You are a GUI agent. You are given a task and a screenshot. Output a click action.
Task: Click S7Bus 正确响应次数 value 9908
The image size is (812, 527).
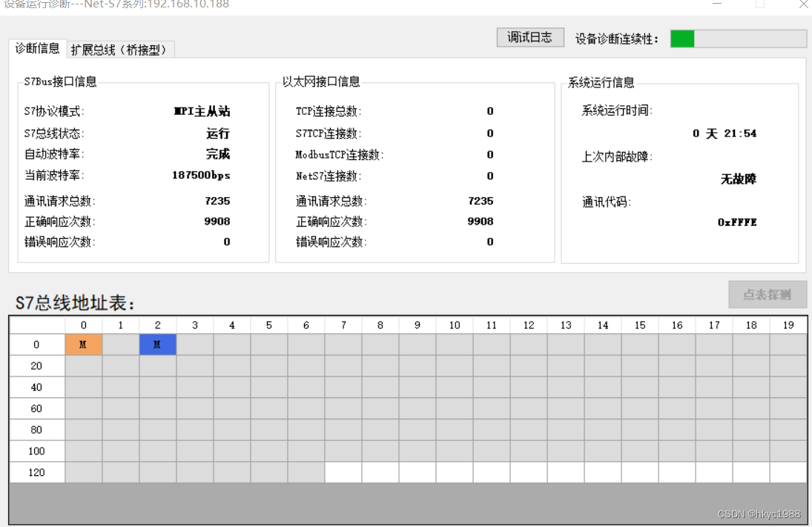click(217, 222)
